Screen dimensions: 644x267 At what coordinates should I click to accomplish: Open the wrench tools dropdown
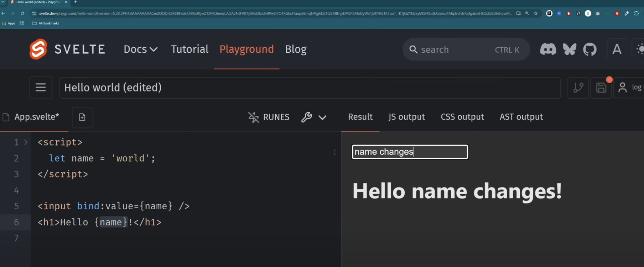(314, 117)
